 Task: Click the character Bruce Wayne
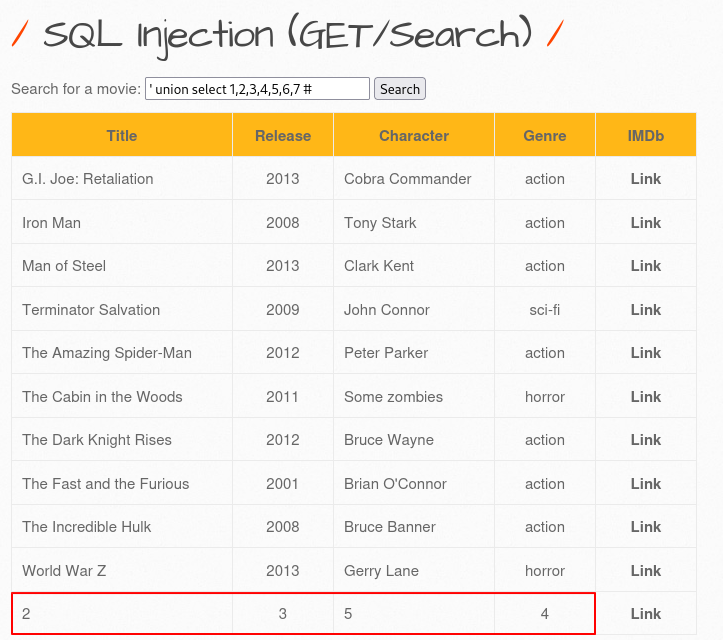[389, 440]
